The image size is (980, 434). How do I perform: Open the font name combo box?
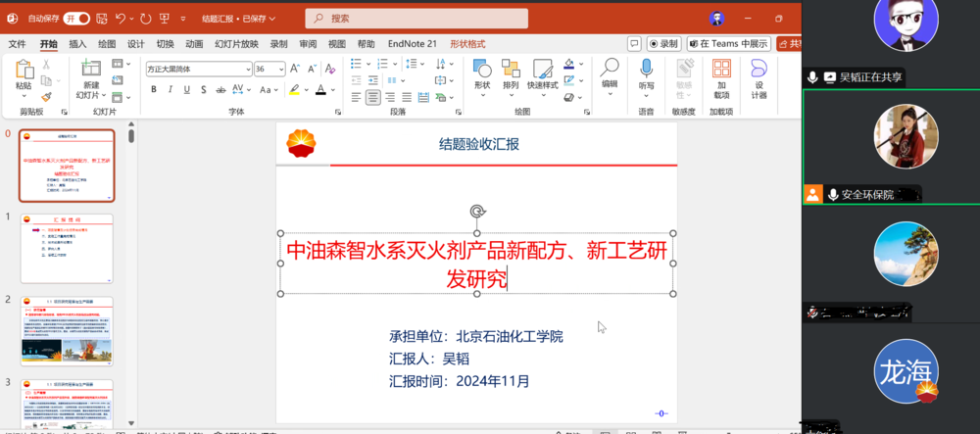[199, 69]
